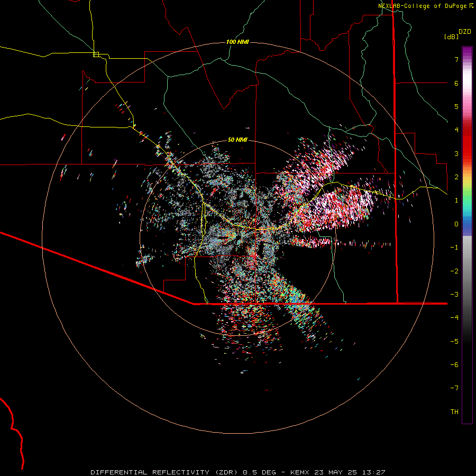The image size is (476, 476).
Task: Click the -3 value on color scale
Action: coord(454,295)
